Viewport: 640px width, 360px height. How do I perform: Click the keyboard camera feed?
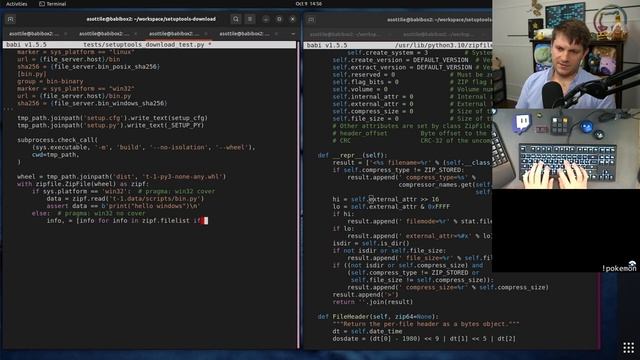[x=566, y=149]
